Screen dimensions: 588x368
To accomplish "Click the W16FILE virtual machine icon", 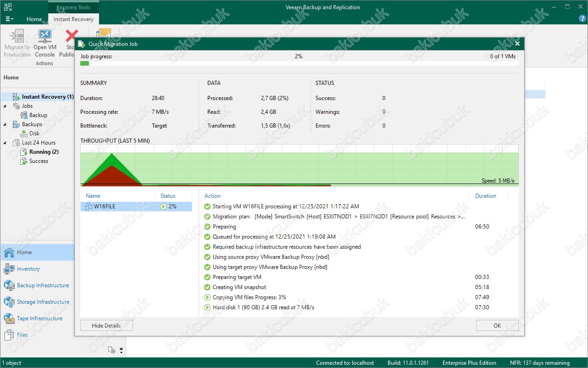I will click(x=88, y=207).
